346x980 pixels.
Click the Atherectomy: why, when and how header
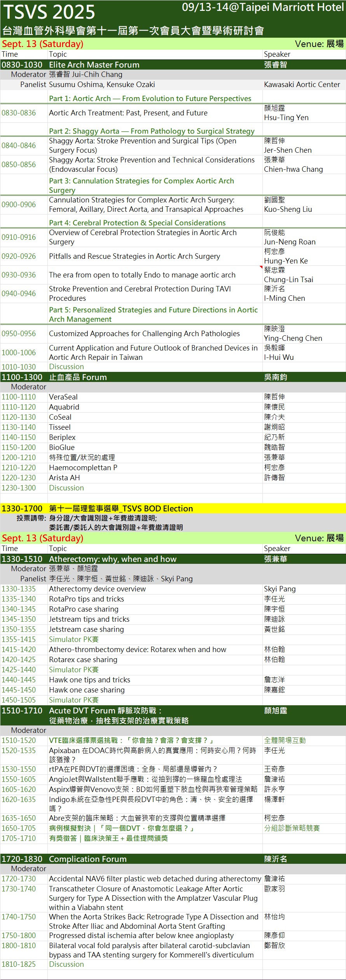tap(113, 559)
